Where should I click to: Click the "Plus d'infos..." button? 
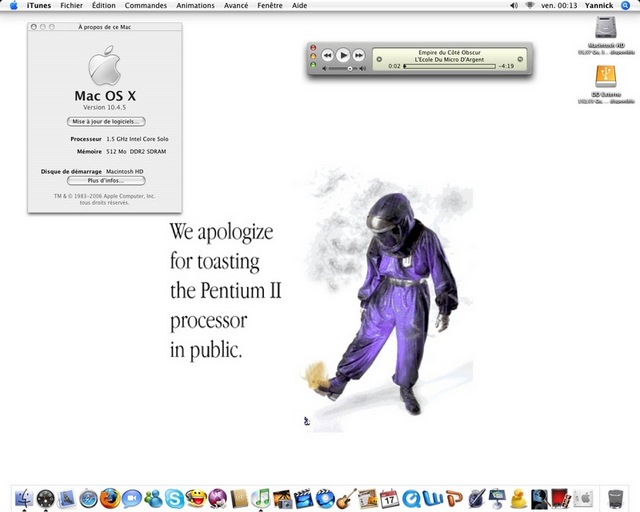(x=106, y=181)
